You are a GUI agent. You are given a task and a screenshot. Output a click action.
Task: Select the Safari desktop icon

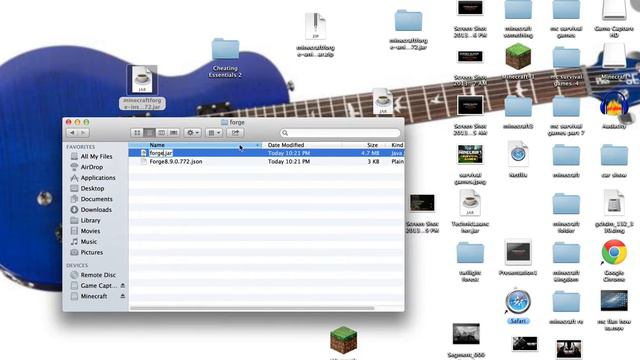tap(518, 302)
